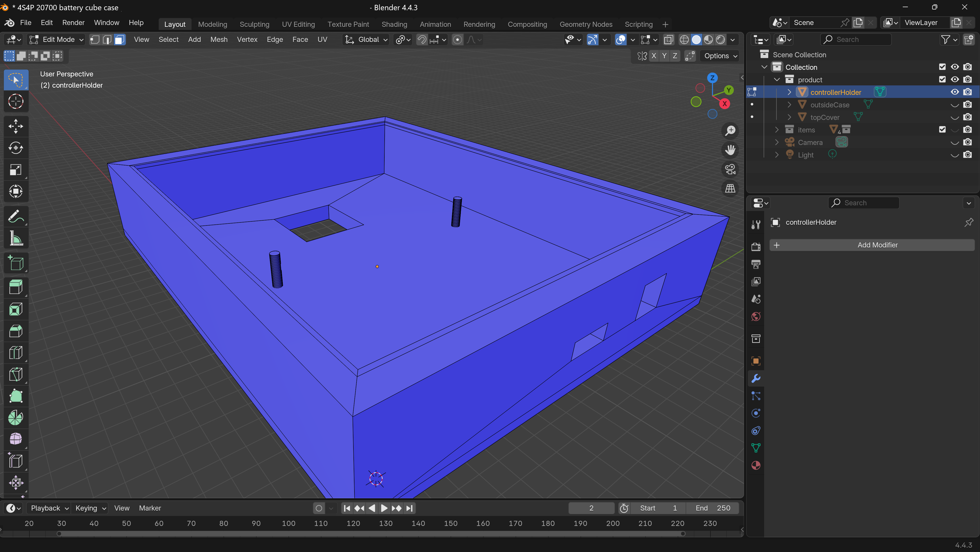Open the Global transform orientation dropdown
This screenshot has width=980, height=552.
(366, 40)
